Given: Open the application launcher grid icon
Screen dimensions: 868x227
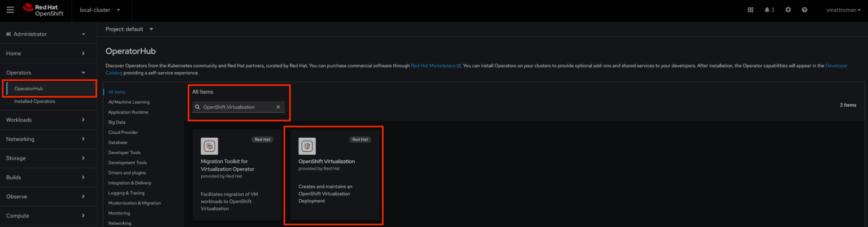Looking at the screenshot, I should tap(750, 10).
